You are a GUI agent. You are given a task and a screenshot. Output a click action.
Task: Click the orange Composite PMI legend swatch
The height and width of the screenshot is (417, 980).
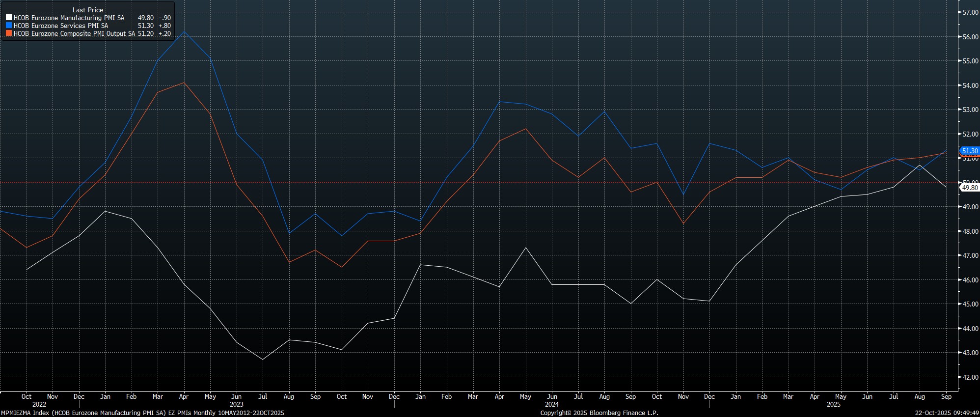[x=9, y=34]
